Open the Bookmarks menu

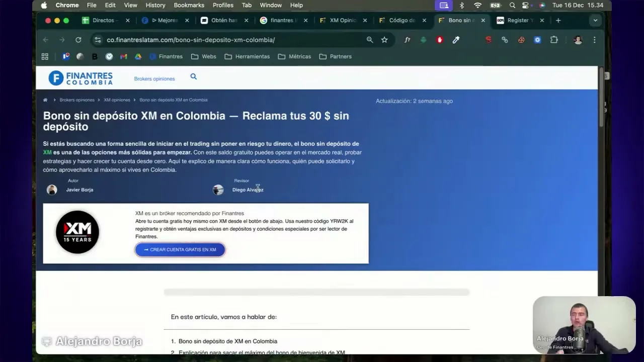click(189, 5)
